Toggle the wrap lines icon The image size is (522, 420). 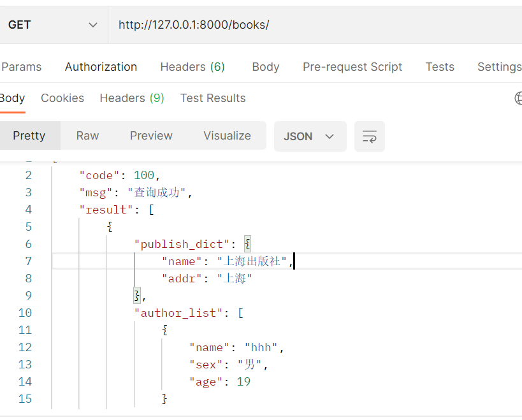(370, 136)
